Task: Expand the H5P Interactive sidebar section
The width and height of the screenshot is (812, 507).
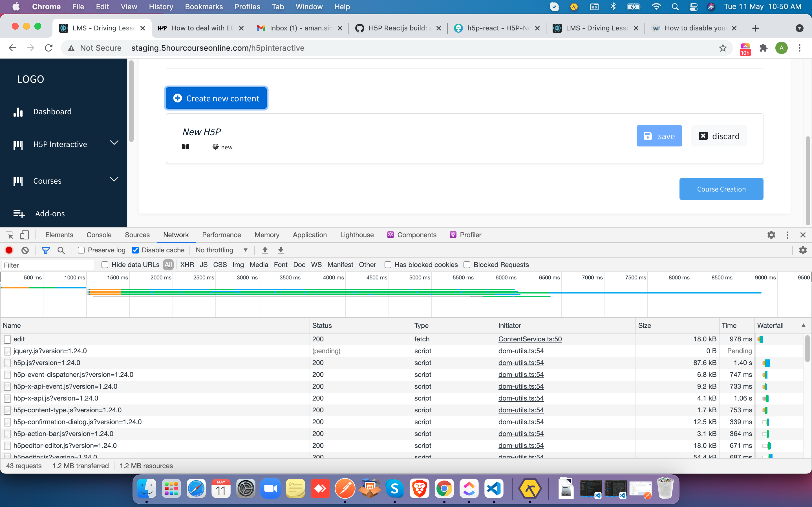Action: tap(114, 144)
